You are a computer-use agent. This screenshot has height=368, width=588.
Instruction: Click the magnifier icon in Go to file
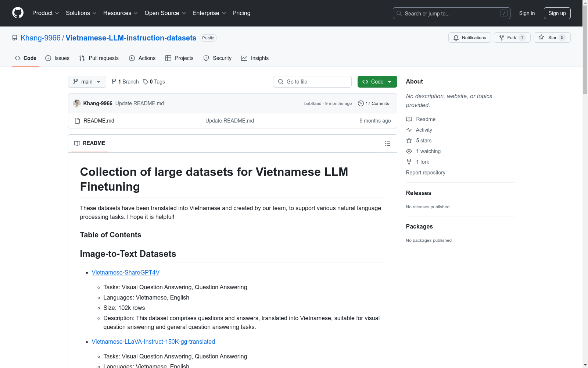pyautogui.click(x=281, y=82)
